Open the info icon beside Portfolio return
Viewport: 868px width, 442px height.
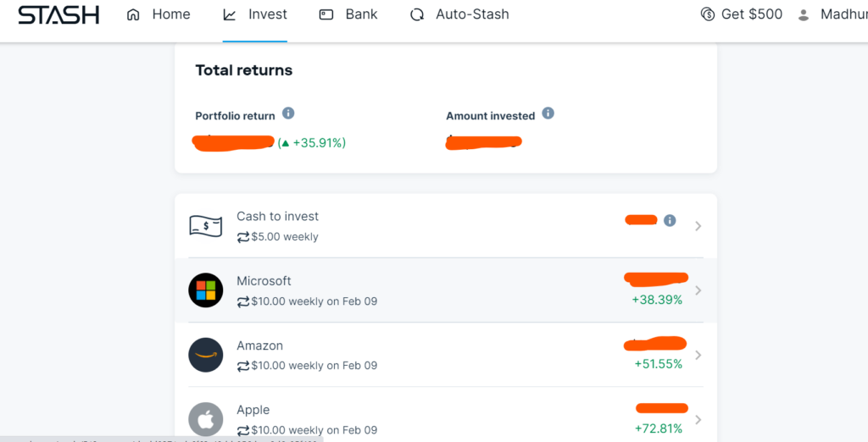tap(288, 113)
